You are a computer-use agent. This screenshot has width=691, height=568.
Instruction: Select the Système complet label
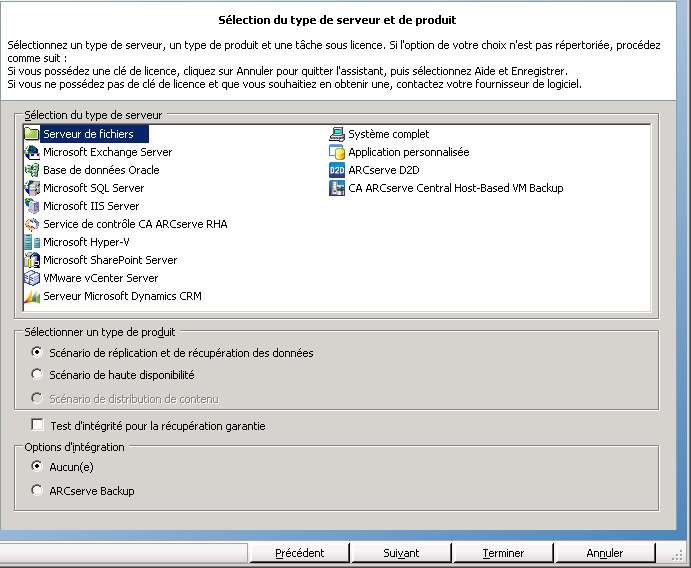pyautogui.click(x=388, y=134)
